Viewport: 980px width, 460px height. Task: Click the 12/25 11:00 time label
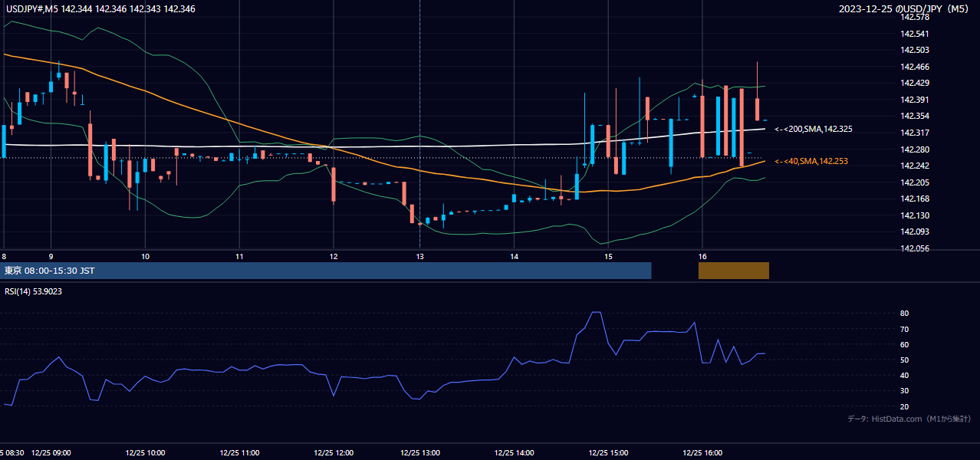tap(239, 453)
